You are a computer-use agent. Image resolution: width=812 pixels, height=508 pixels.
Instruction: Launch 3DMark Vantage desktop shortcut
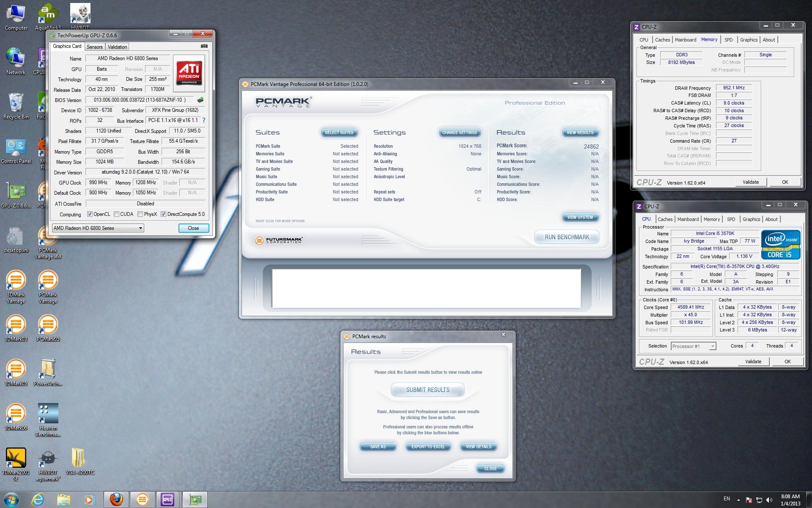tap(16, 287)
